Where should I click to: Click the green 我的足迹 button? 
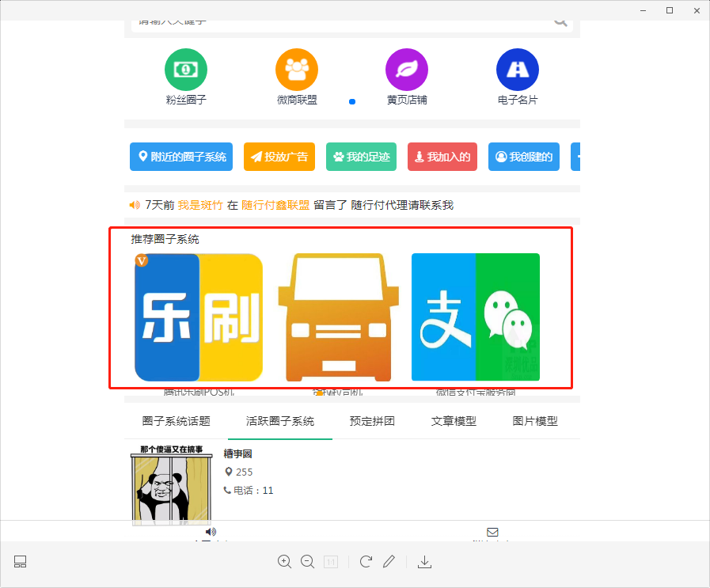[361, 157]
